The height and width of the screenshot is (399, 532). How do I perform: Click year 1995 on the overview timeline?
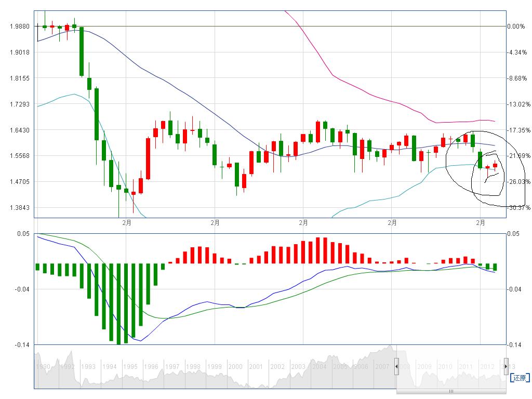(130, 367)
